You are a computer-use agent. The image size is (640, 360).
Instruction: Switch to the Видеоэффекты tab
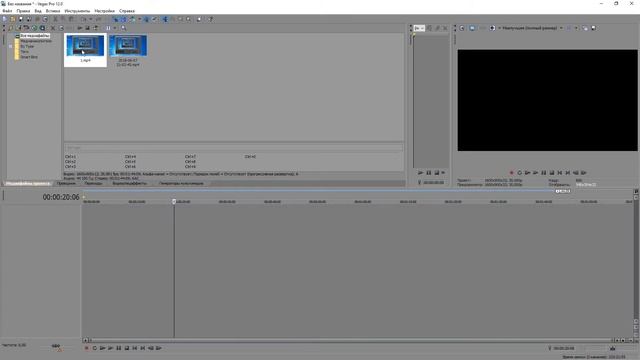129,184
